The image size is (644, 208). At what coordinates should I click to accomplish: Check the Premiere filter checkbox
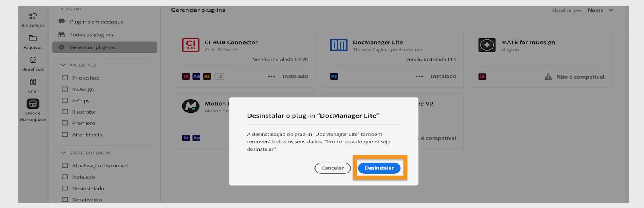click(65, 123)
